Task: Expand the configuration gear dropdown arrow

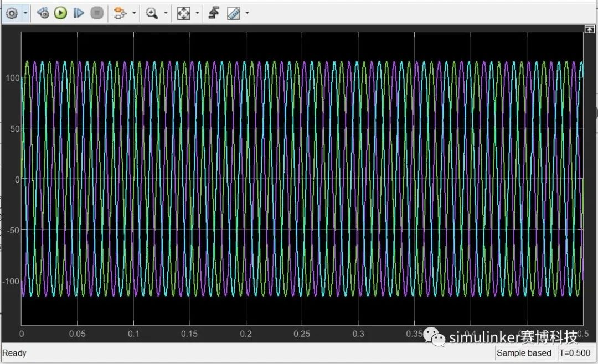Action: click(25, 13)
